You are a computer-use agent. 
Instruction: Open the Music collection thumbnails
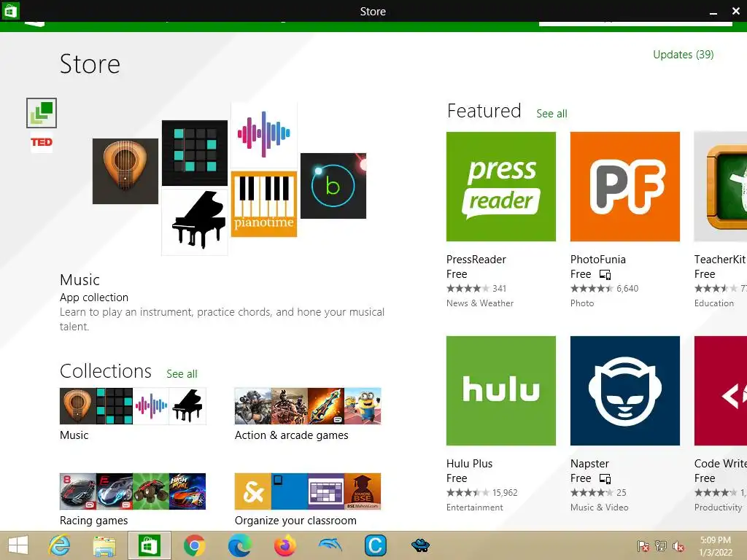133,406
